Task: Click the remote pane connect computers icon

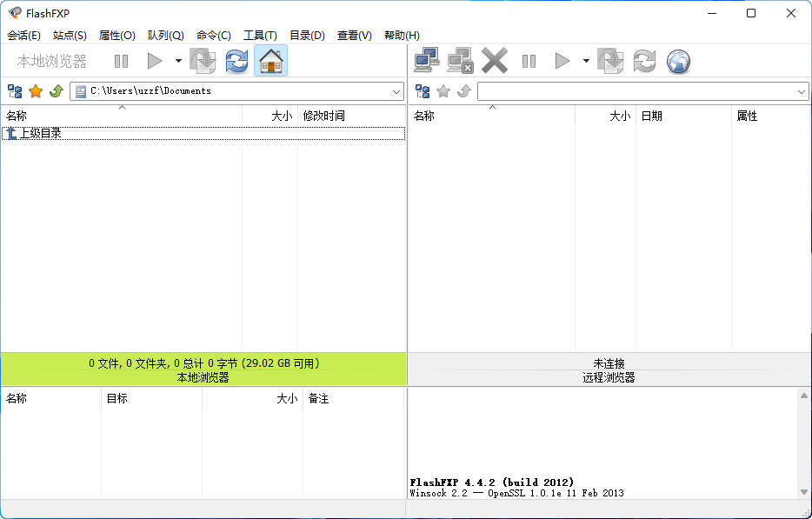Action: coord(427,61)
